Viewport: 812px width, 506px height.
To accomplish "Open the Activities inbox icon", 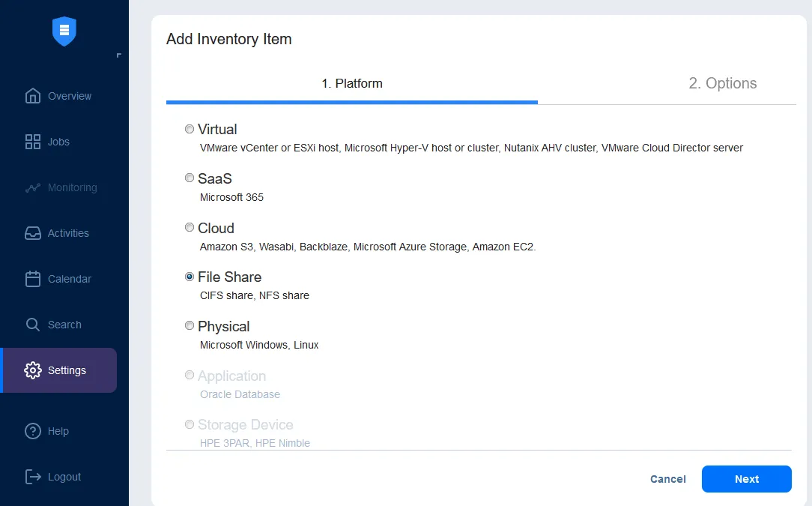I will (x=33, y=233).
